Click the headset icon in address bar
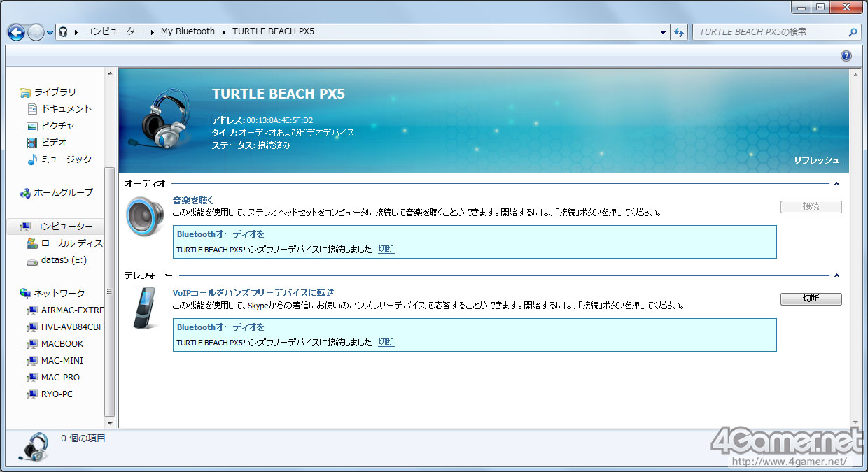This screenshot has width=868, height=472. 64,31
